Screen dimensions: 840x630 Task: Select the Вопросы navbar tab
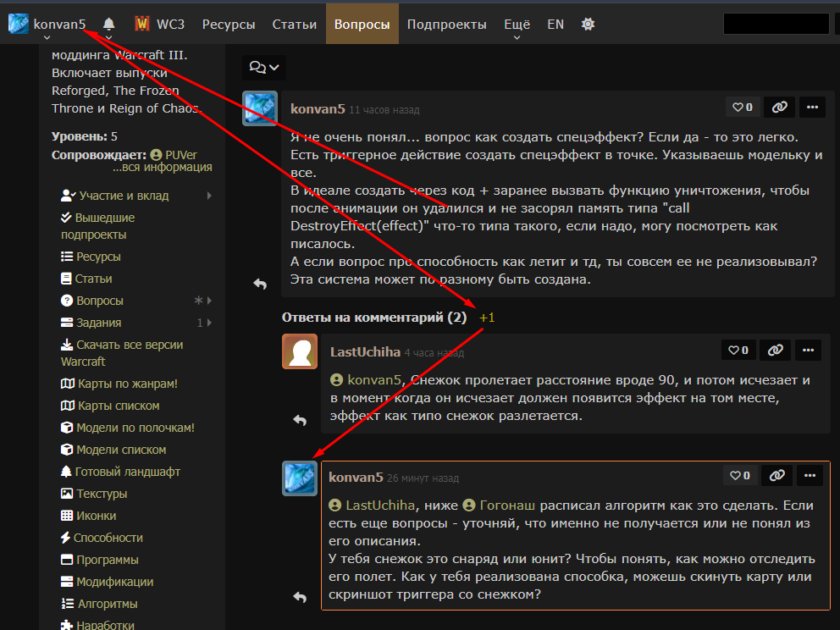pos(362,24)
